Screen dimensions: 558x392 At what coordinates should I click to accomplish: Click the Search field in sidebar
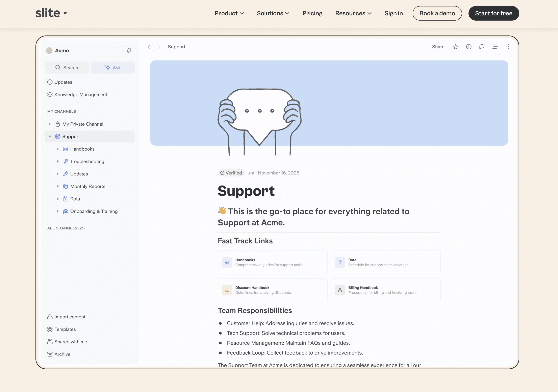(67, 68)
